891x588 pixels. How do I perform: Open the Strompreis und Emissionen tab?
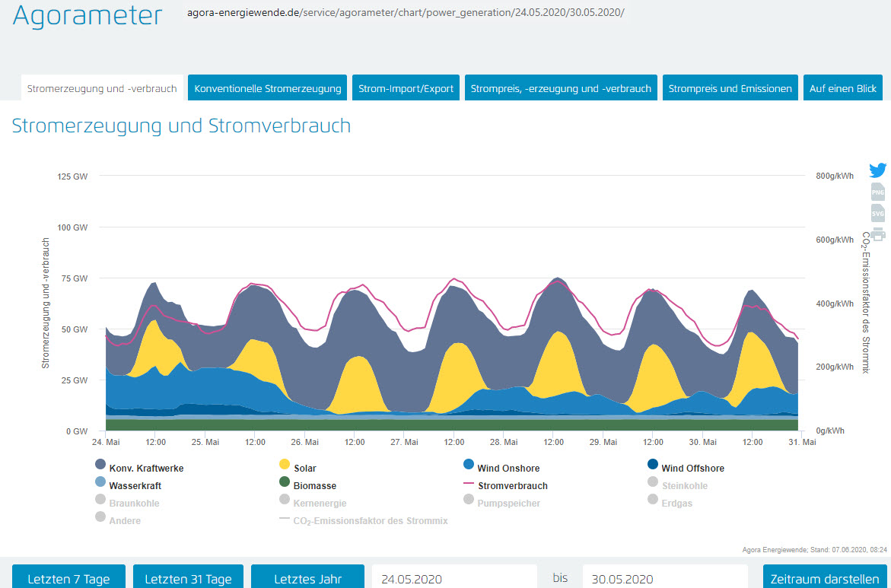(730, 88)
